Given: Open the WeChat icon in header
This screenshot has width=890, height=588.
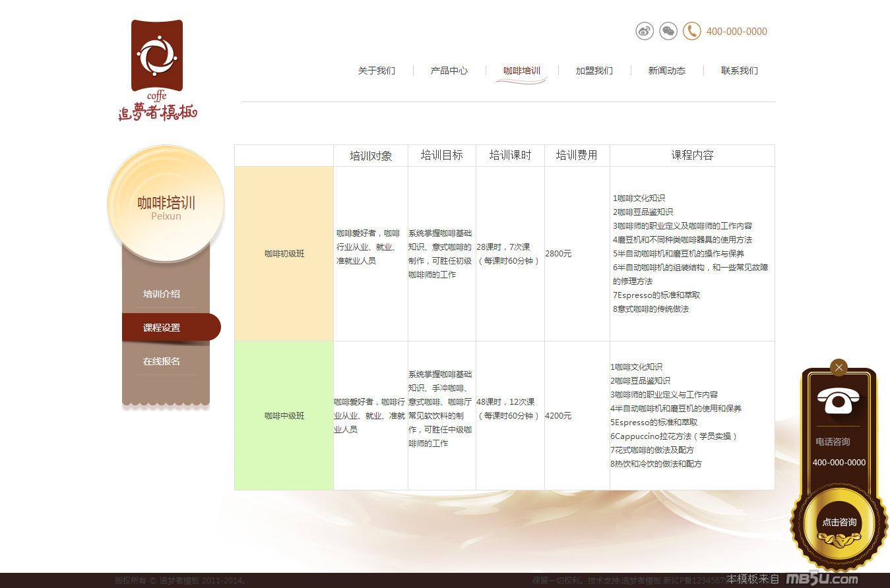Looking at the screenshot, I should 668,31.
